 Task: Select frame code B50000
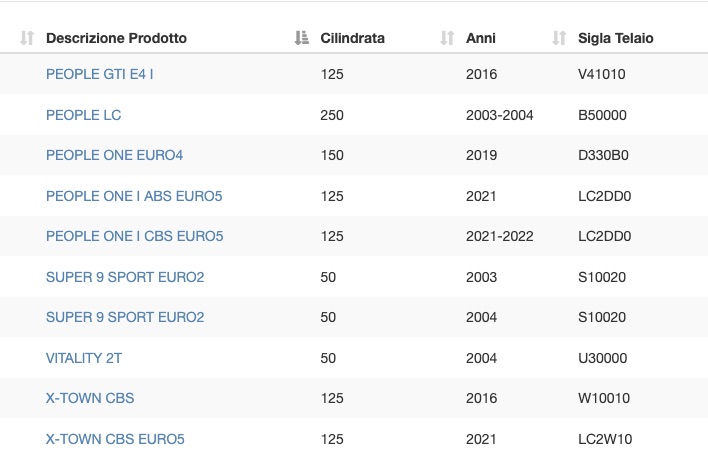click(x=602, y=115)
